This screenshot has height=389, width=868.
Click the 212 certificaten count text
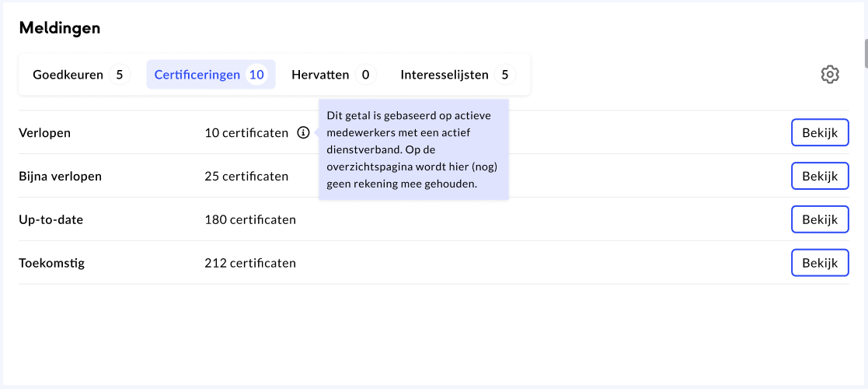click(250, 263)
